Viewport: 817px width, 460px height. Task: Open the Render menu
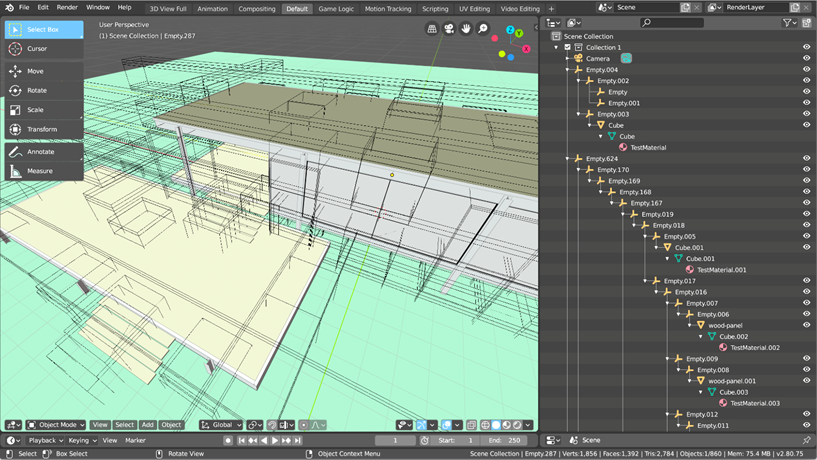(x=67, y=7)
